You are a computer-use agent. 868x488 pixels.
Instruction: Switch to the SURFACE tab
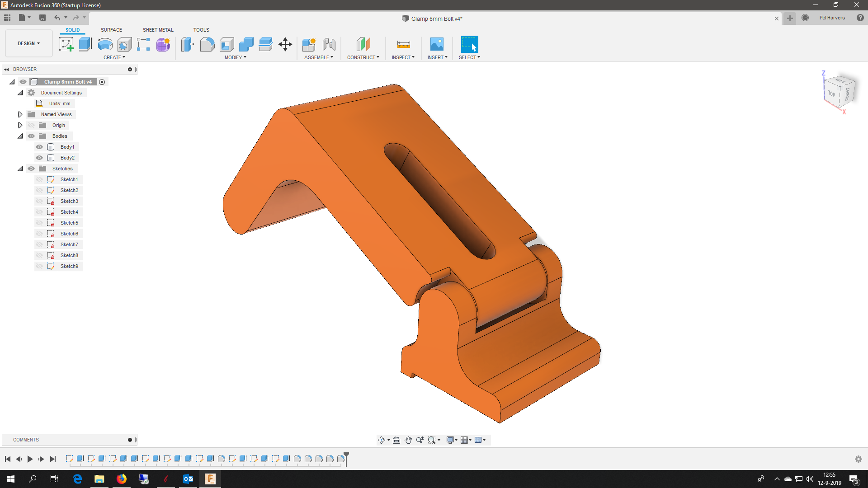(x=111, y=30)
